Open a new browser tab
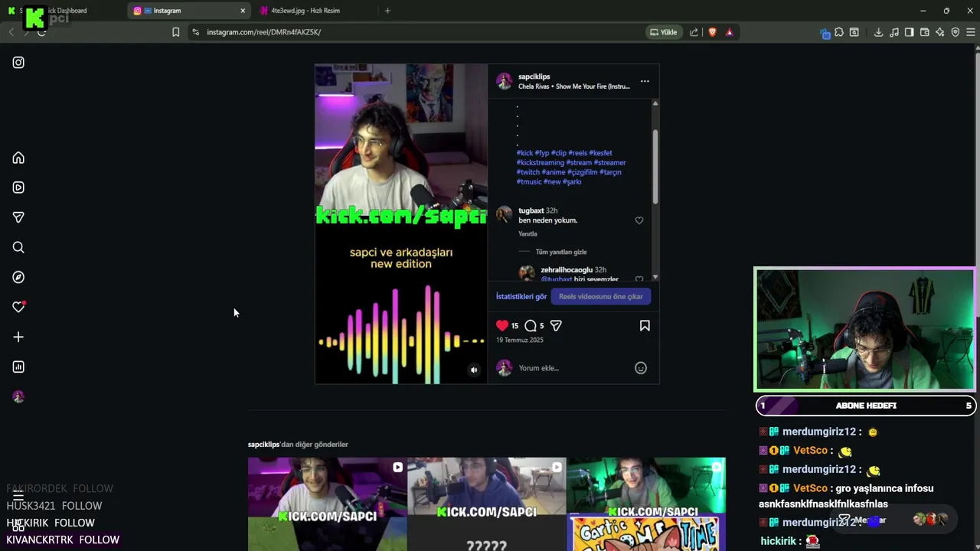Image resolution: width=980 pixels, height=551 pixels. click(387, 11)
